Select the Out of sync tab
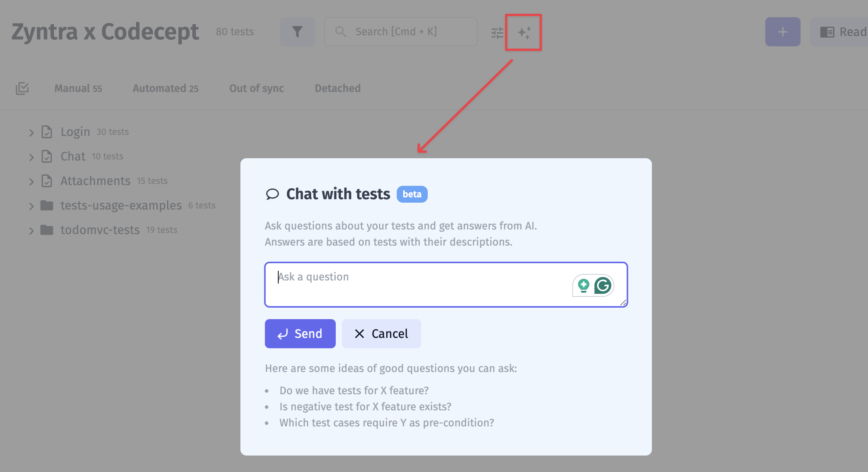This screenshot has height=472, width=868. pyautogui.click(x=256, y=88)
